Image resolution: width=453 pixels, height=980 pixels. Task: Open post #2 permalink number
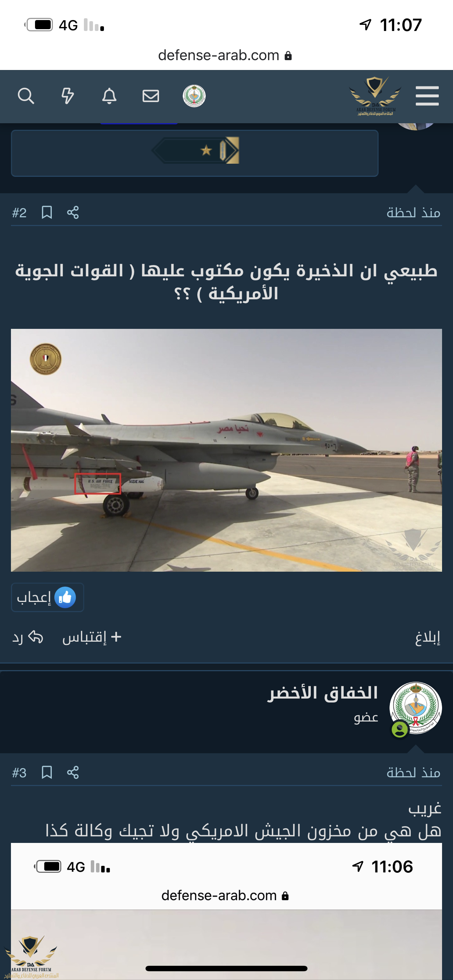pyautogui.click(x=19, y=212)
